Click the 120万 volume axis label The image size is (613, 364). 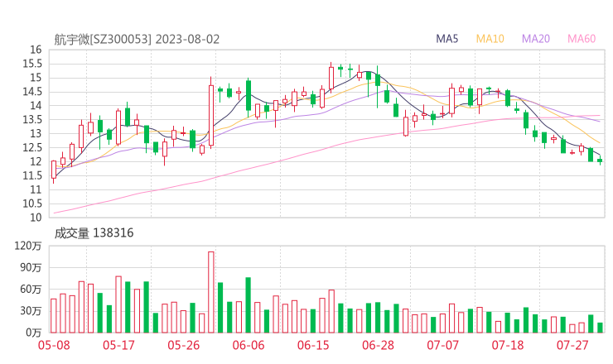pyautogui.click(x=28, y=246)
